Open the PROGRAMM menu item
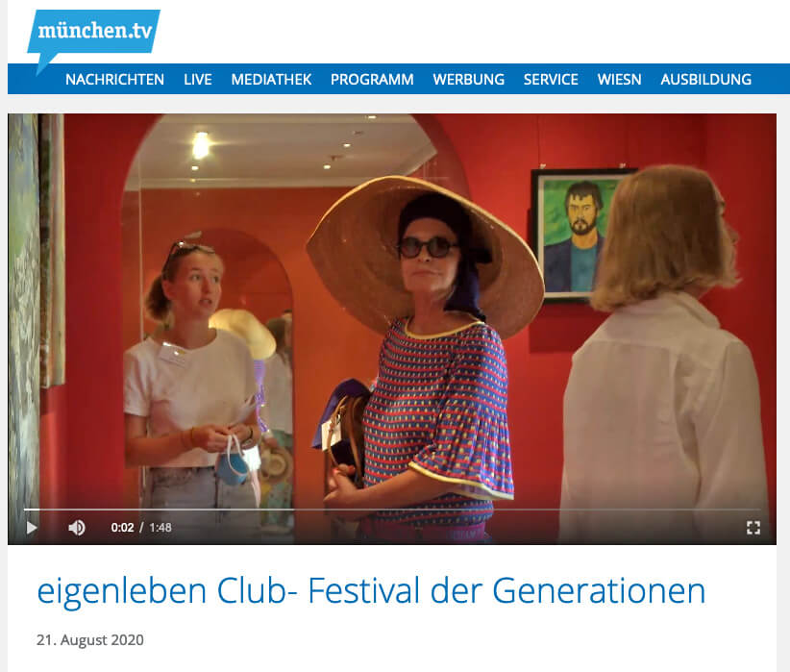Viewport: 790px width, 672px height. (x=372, y=79)
